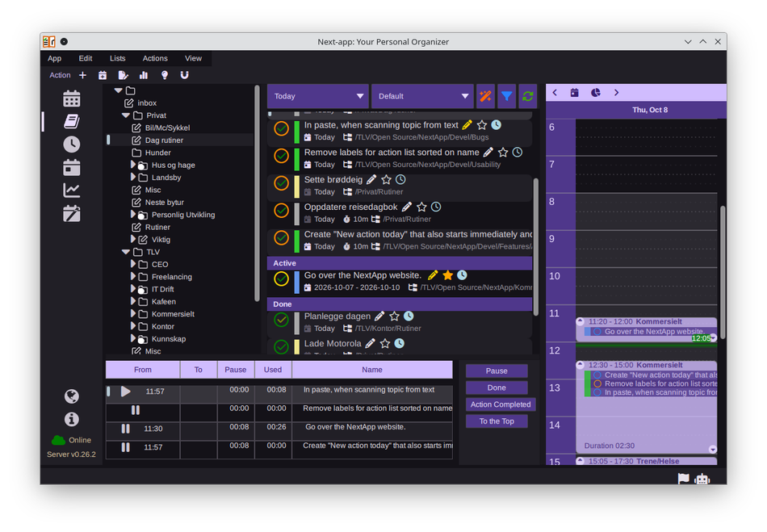Click the 'Done' button in work session panel
The width and height of the screenshot is (767, 532).
[x=497, y=387]
